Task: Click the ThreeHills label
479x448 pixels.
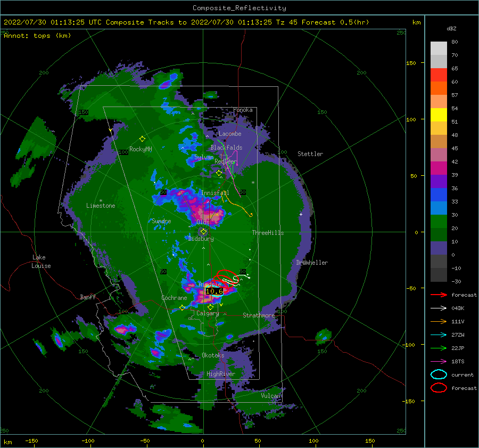Action: (268, 233)
